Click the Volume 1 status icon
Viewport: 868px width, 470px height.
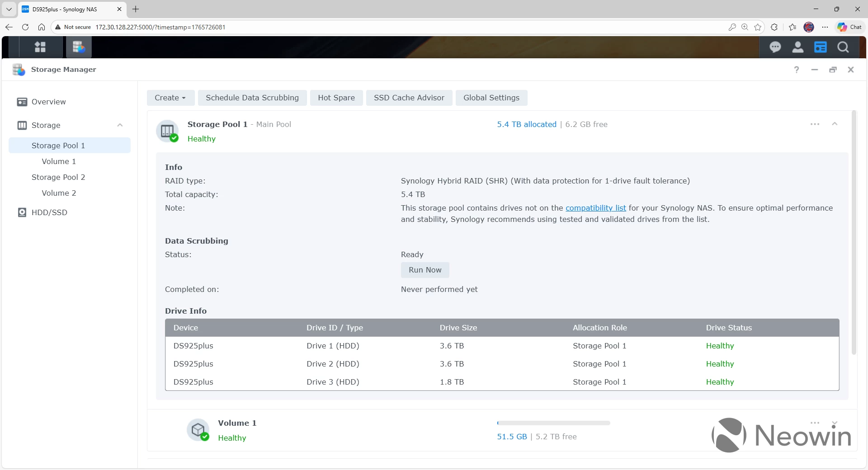pyautogui.click(x=198, y=430)
